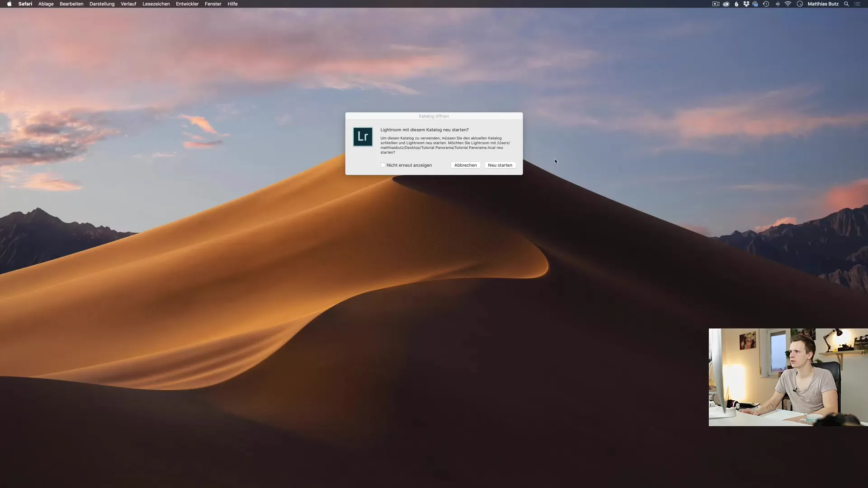Viewport: 868px width, 488px height.
Task: Enable 'Nicht erneut anzeigen' checkbox
Action: (x=383, y=165)
